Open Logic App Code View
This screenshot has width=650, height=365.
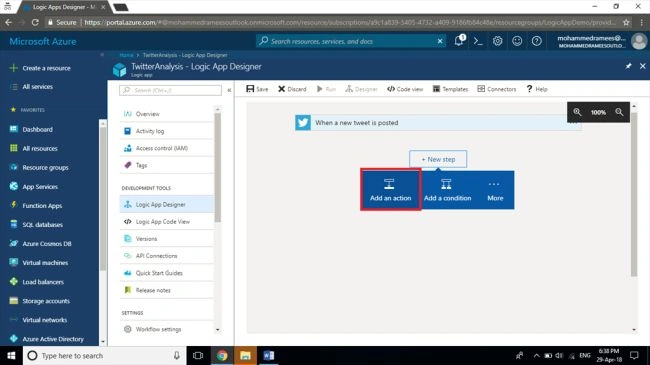[x=167, y=221]
